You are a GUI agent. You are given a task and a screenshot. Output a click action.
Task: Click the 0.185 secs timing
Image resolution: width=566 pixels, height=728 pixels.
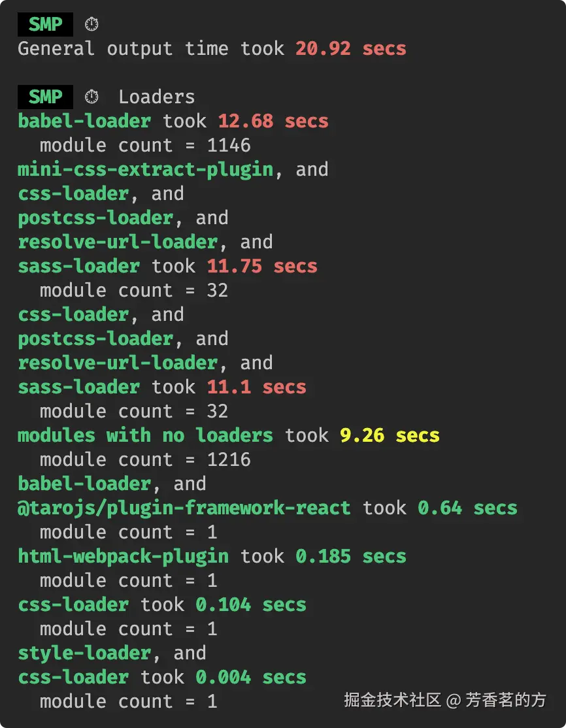coord(350,556)
